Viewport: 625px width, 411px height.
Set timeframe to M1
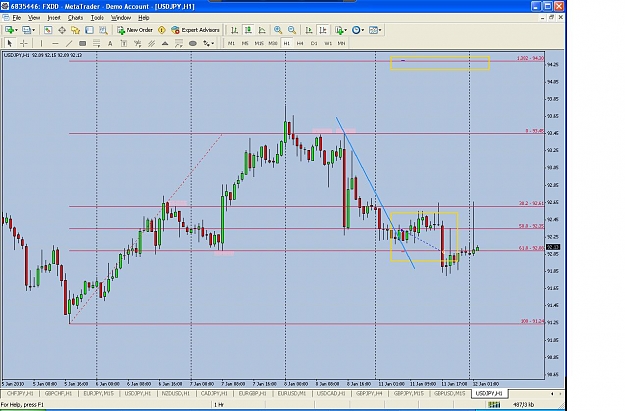[x=231, y=43]
